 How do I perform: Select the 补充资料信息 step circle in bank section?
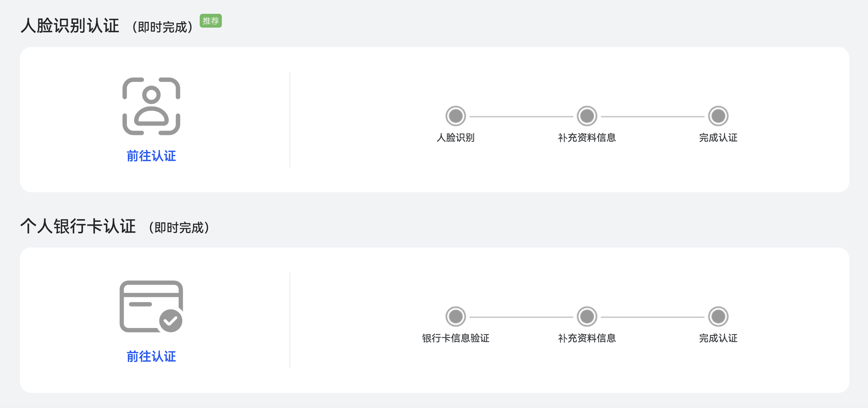(587, 317)
